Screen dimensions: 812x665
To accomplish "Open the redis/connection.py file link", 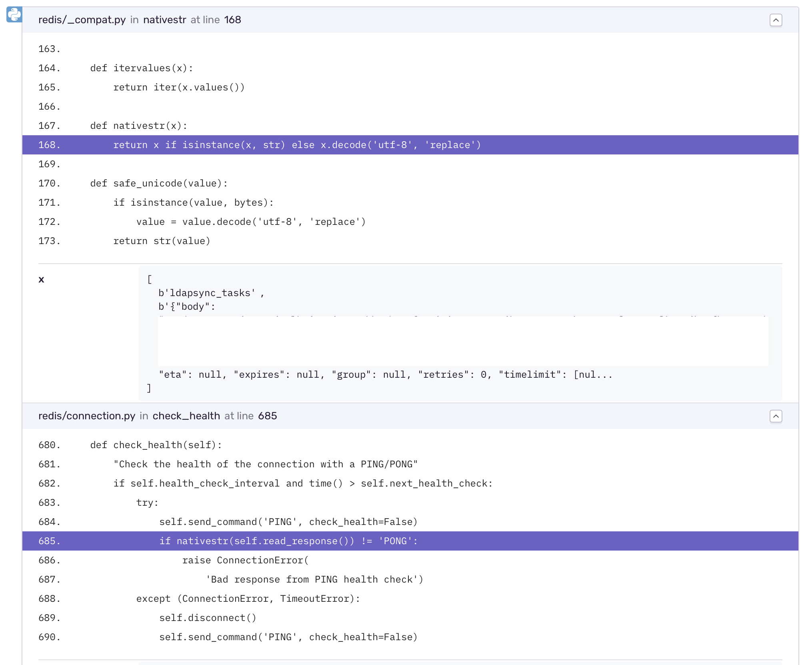I will pos(88,416).
